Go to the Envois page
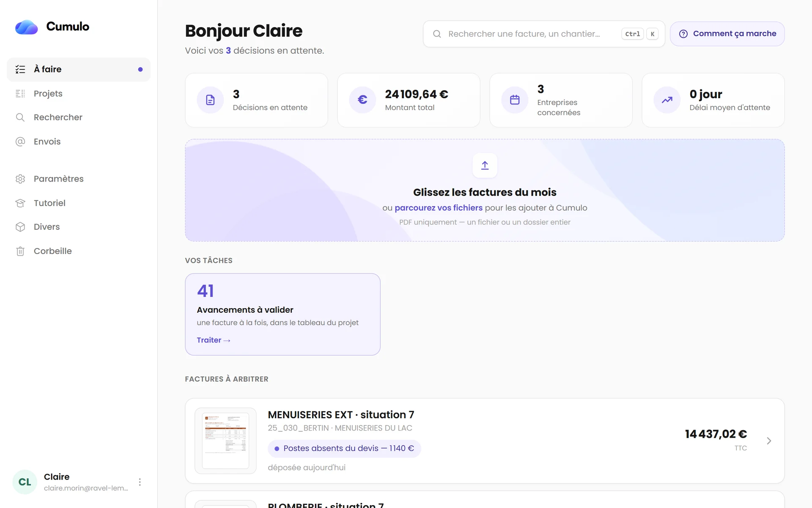 pos(79,141)
